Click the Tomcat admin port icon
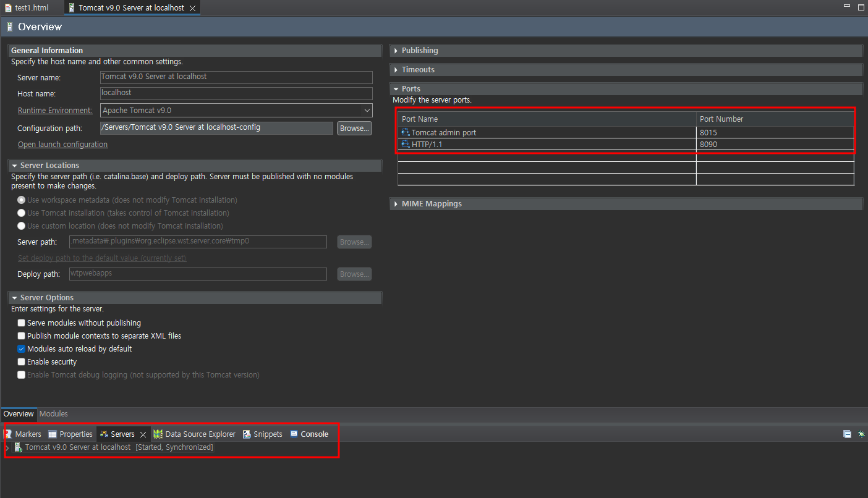Screen dimensions: 868x498 point(406,133)
